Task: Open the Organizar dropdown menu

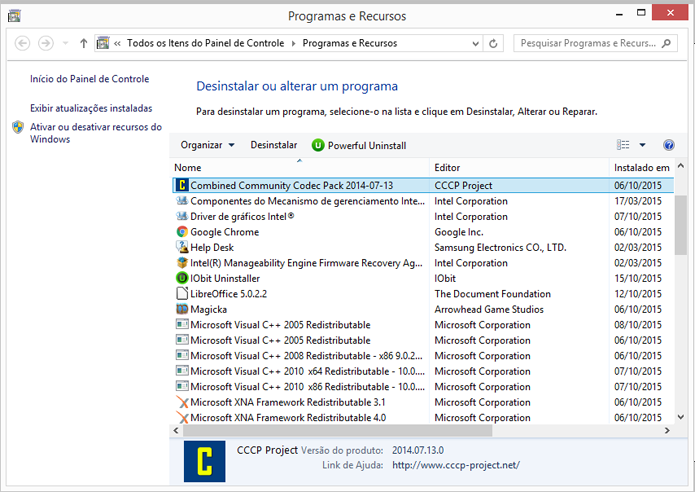Action: pos(207,145)
